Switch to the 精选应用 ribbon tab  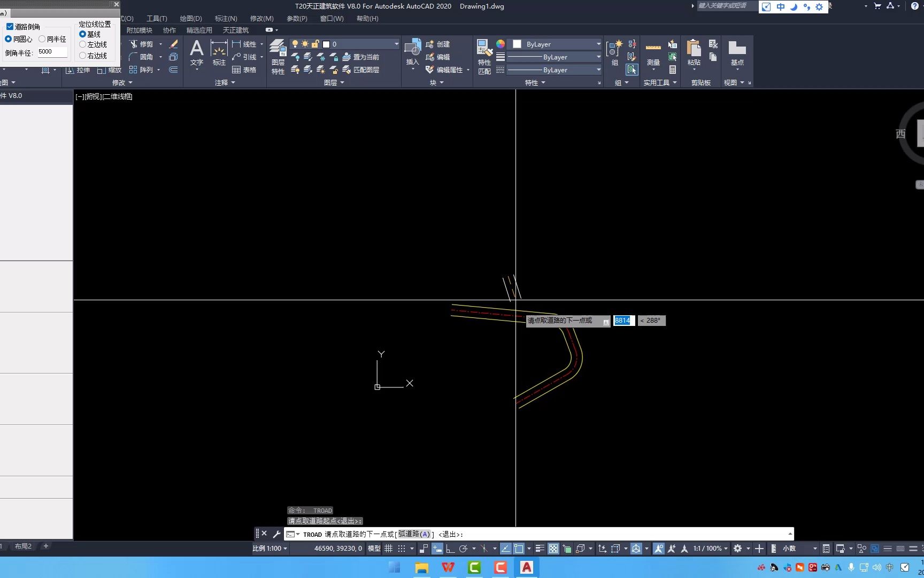click(x=199, y=30)
